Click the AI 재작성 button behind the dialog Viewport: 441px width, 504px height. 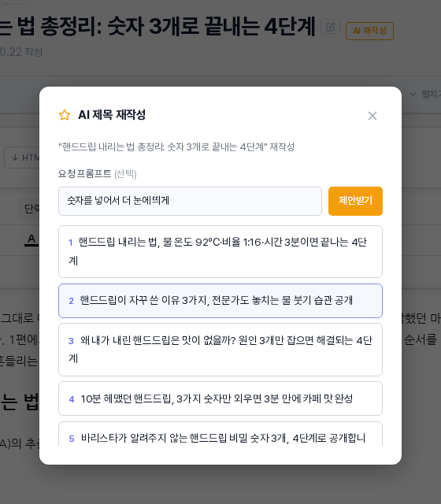click(x=369, y=31)
